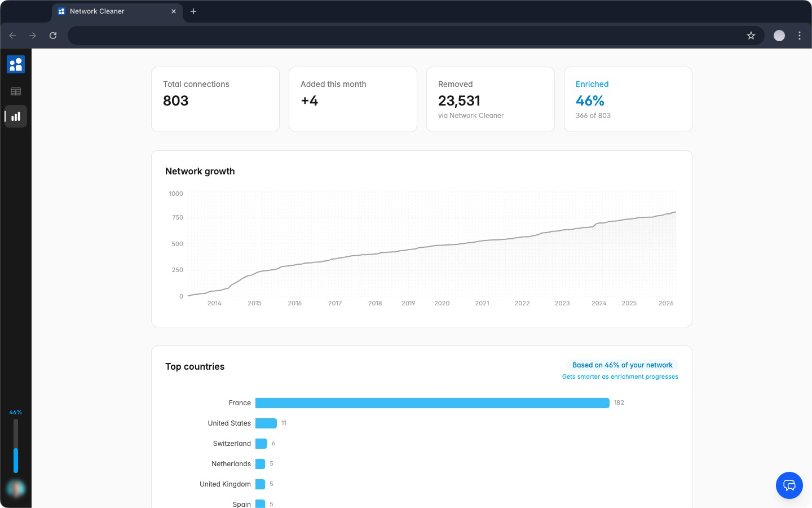
Task: Go forward with the browser forward arrow
Action: [33, 36]
